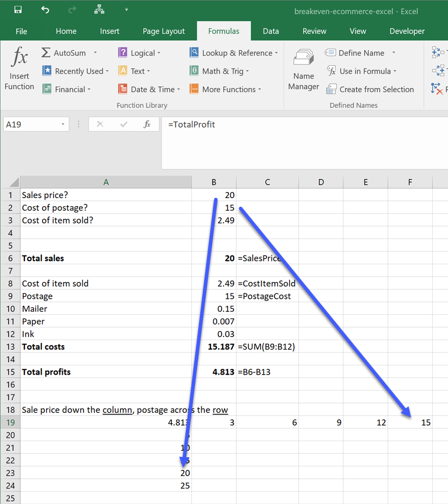Click the AutoSum sigma icon
The image size is (448, 504).
46,53
